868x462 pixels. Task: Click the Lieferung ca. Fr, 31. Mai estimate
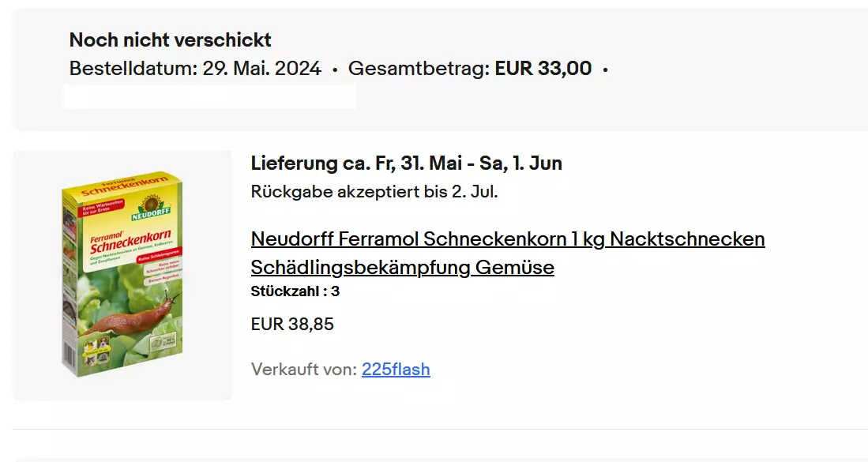click(x=406, y=163)
